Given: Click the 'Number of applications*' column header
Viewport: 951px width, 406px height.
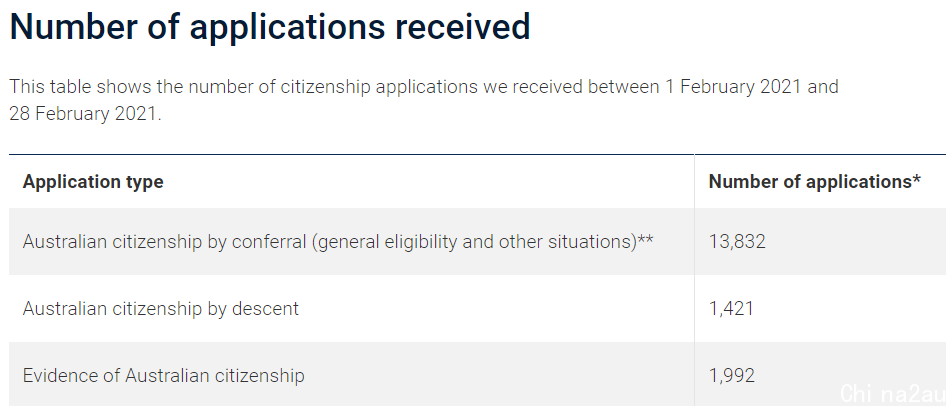Looking at the screenshot, I should [x=815, y=181].
